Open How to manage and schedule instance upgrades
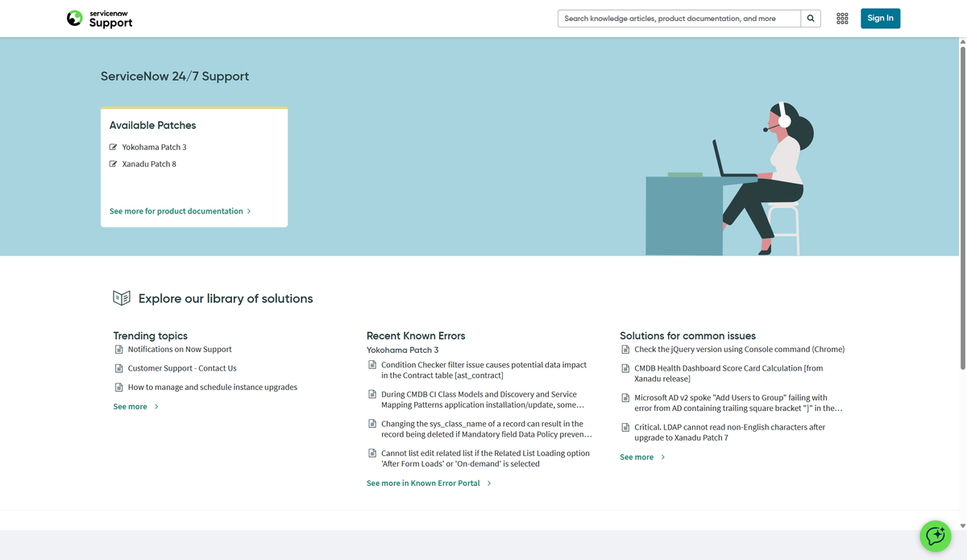This screenshot has width=967, height=560. [212, 387]
